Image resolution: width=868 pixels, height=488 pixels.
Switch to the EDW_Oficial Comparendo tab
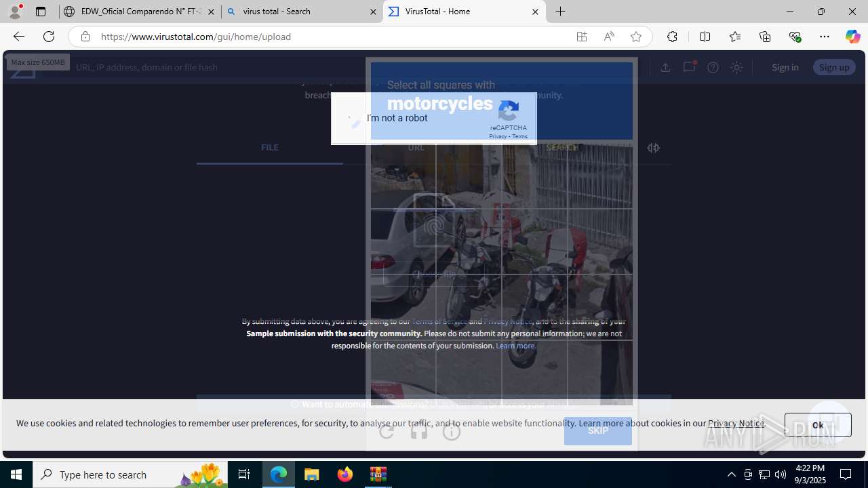point(140,12)
